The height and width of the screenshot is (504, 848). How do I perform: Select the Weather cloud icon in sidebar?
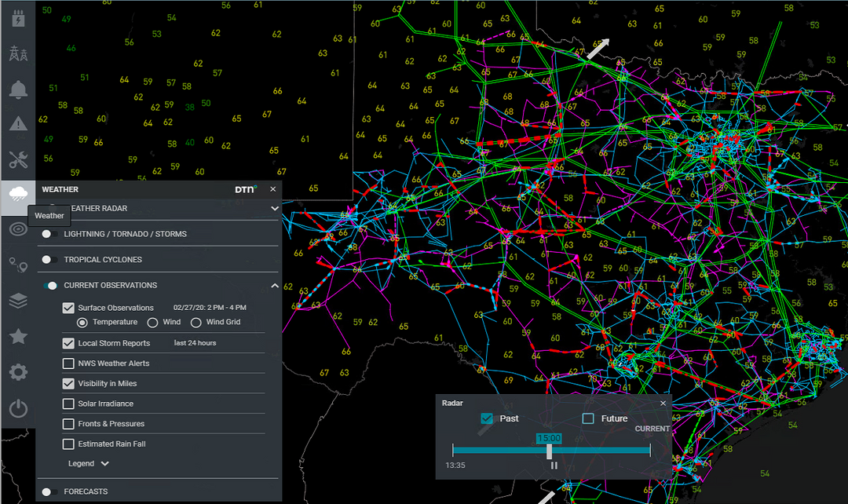(17, 194)
